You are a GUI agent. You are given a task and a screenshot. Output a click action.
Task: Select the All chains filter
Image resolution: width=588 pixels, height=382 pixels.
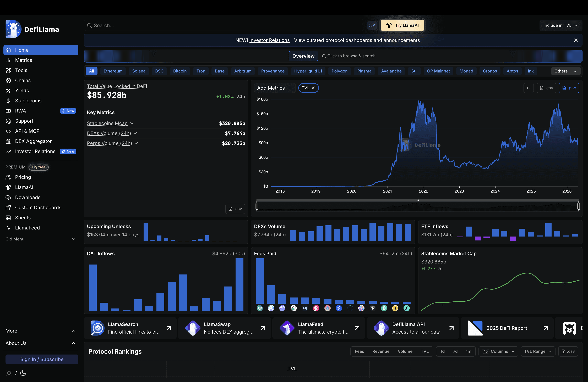pyautogui.click(x=91, y=71)
